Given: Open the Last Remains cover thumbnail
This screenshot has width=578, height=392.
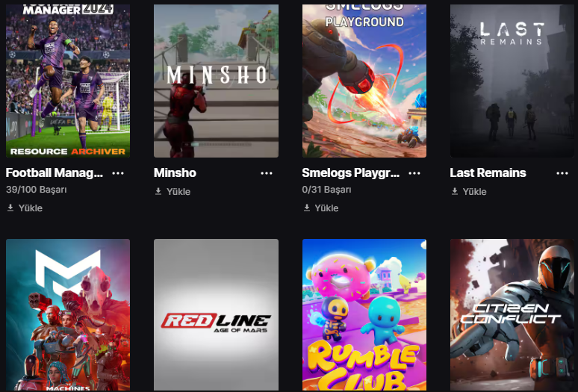Looking at the screenshot, I should click(512, 81).
